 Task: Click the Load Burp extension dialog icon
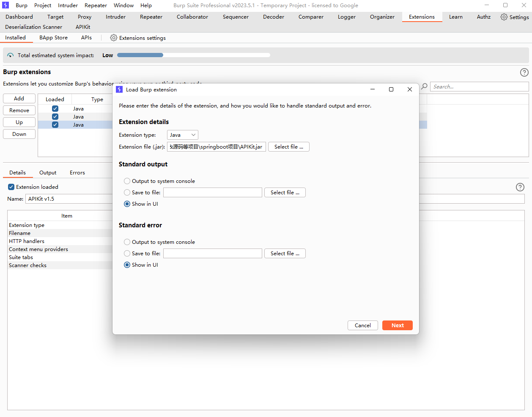pos(119,89)
